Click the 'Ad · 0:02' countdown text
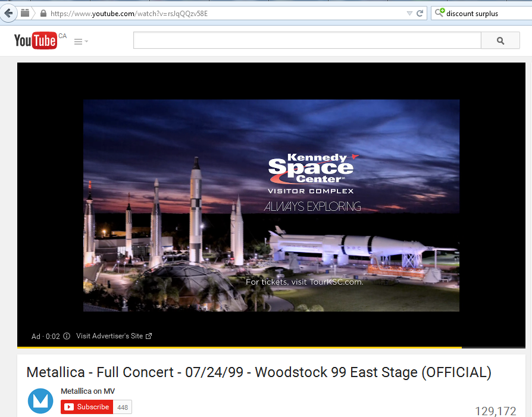Viewport: 532px width, 417px height. (45, 336)
